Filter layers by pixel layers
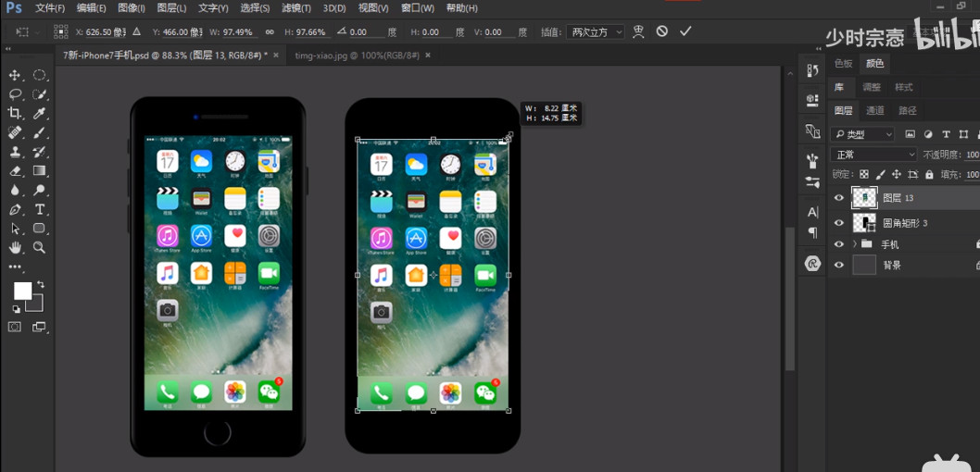Viewport: 980px width, 472px height. click(910, 134)
